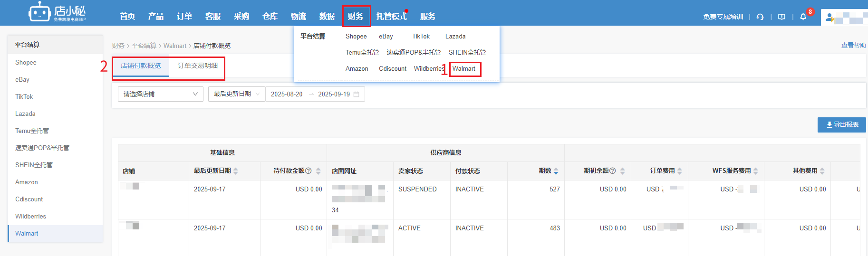The image size is (868, 256).
Task: Select eBay in the 财务 dropdown menu
Action: click(386, 36)
